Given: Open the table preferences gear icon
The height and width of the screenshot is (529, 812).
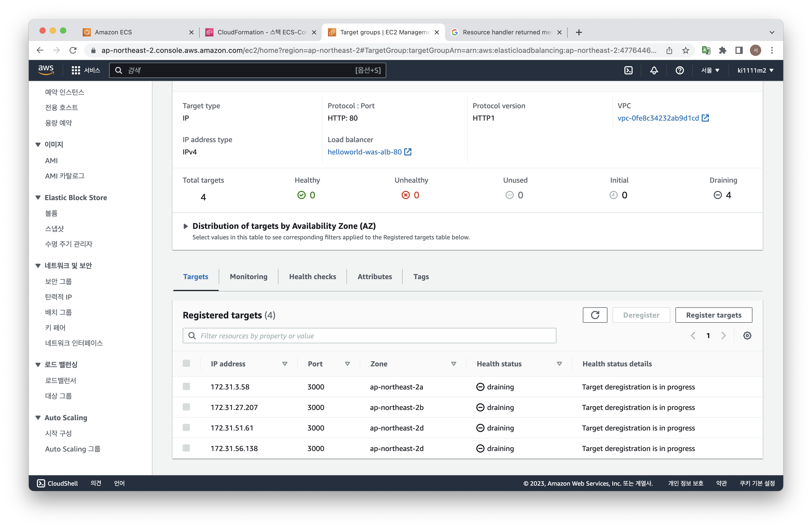Looking at the screenshot, I should 747,336.
